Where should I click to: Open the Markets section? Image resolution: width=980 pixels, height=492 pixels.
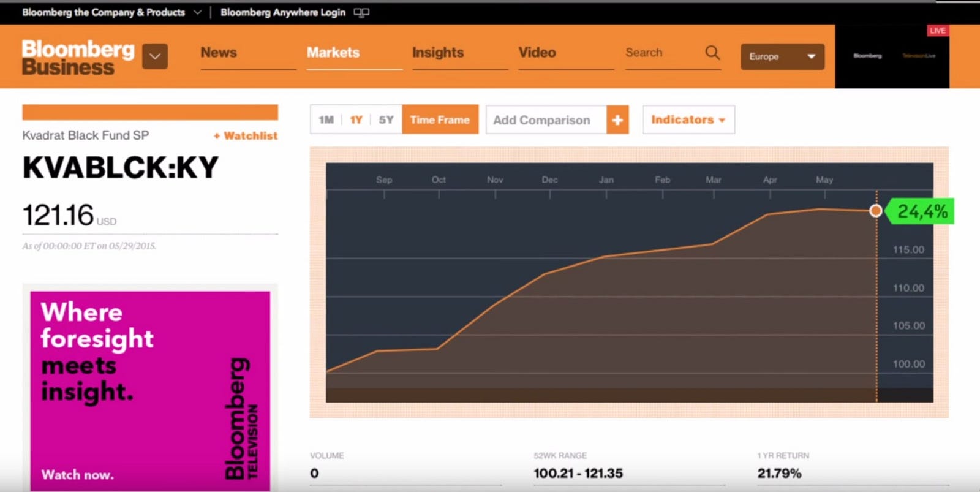pyautogui.click(x=333, y=53)
